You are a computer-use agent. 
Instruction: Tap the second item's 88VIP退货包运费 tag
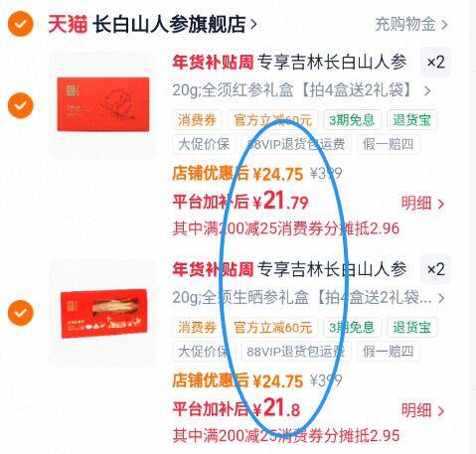click(x=296, y=352)
